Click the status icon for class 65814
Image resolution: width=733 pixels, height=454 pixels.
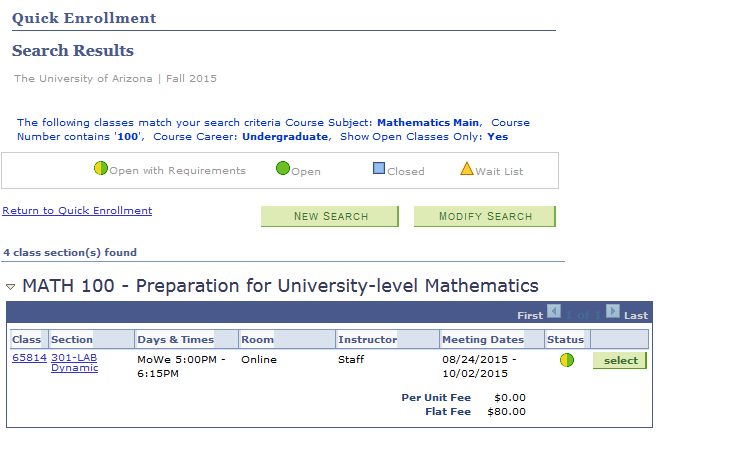point(567,360)
